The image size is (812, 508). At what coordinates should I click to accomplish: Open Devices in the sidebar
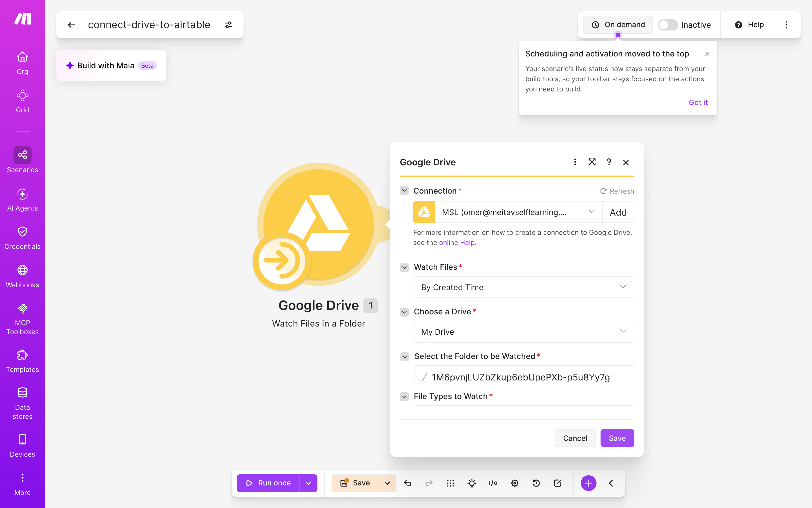click(x=23, y=446)
